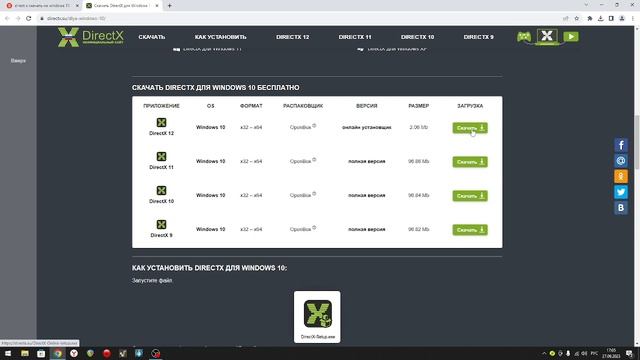The height and width of the screenshot is (360, 640).
Task: Download DirectX 10 with Скачать button
Action: point(470,196)
